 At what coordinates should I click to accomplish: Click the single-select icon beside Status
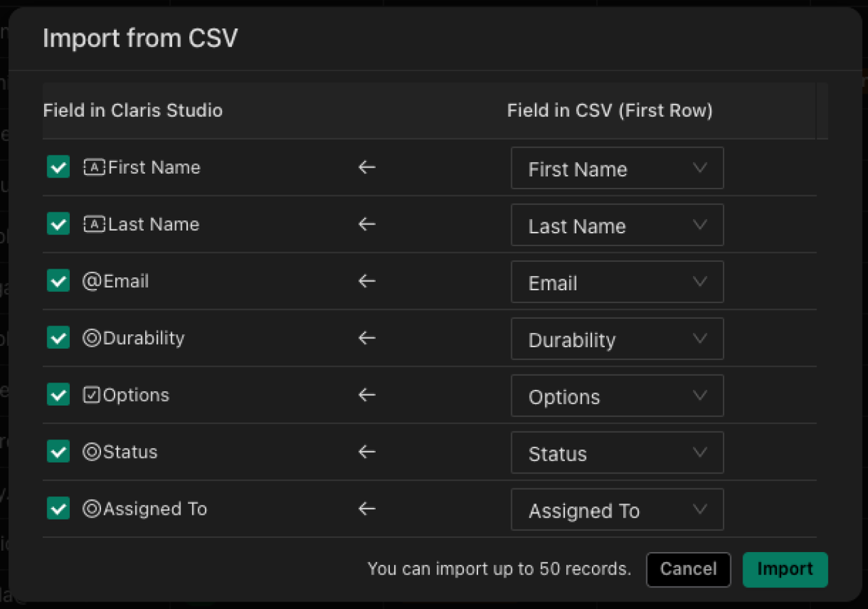tap(92, 452)
